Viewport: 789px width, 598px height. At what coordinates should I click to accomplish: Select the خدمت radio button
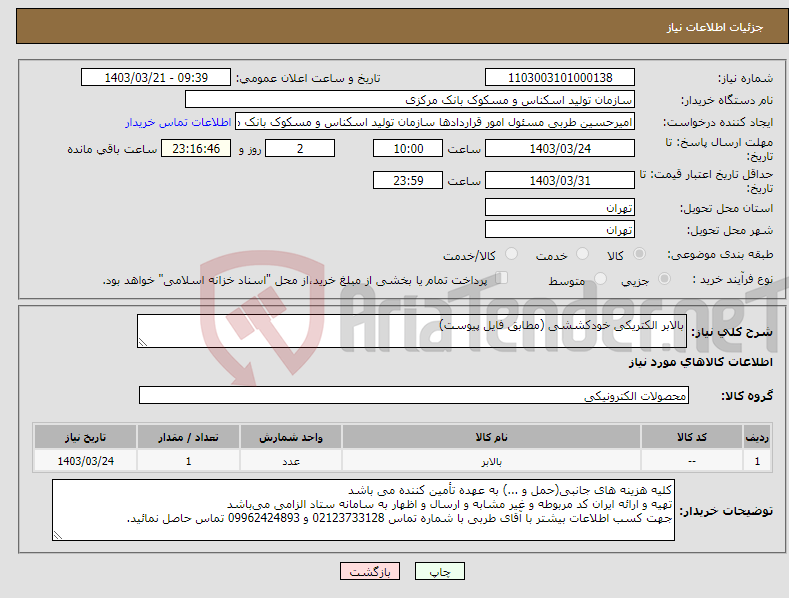(x=582, y=254)
